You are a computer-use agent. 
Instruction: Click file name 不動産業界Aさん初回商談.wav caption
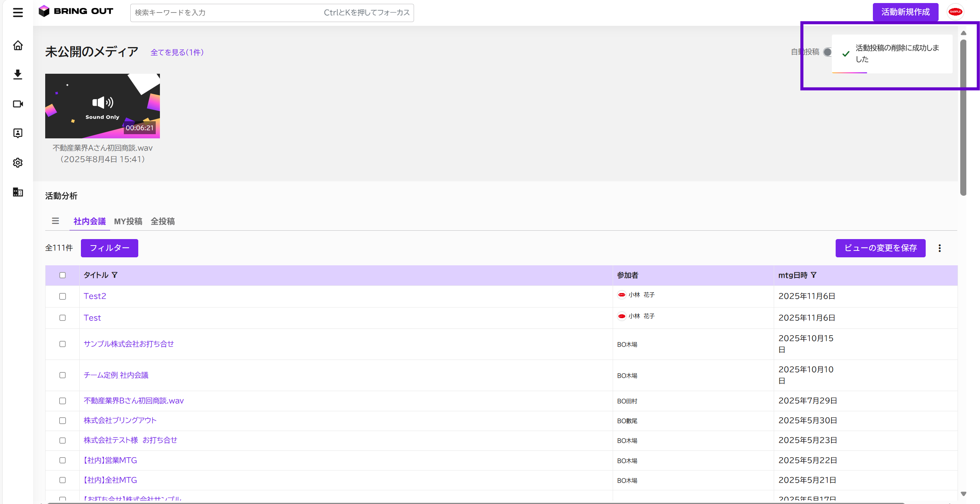point(102,148)
